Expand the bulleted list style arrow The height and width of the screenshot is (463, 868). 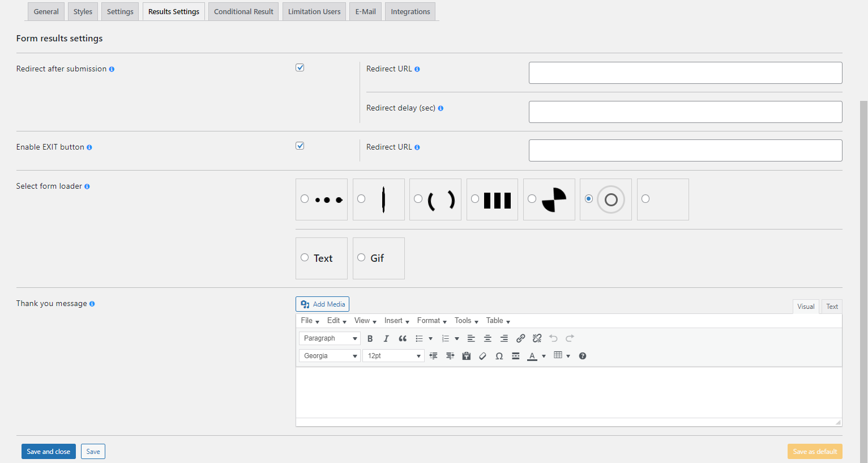(431, 339)
